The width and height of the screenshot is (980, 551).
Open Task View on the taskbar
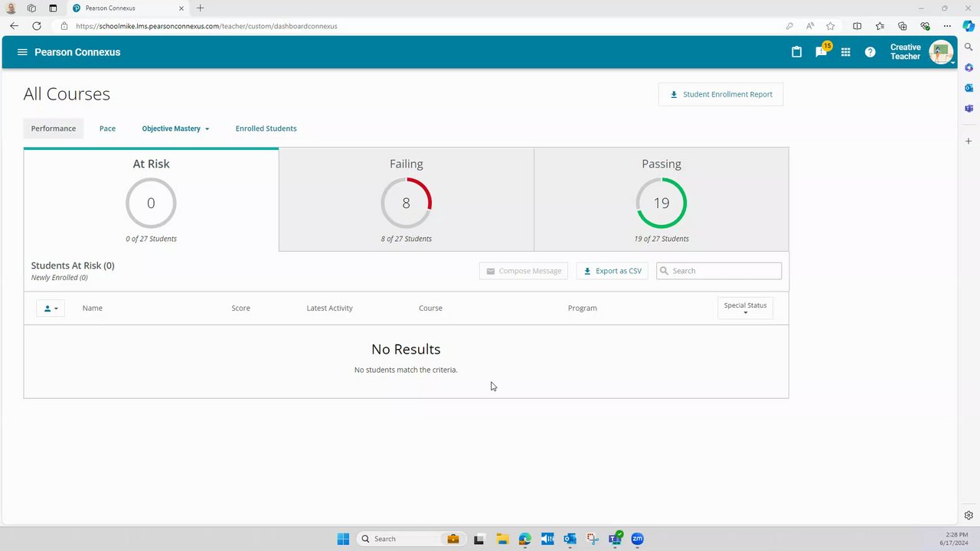click(x=479, y=539)
